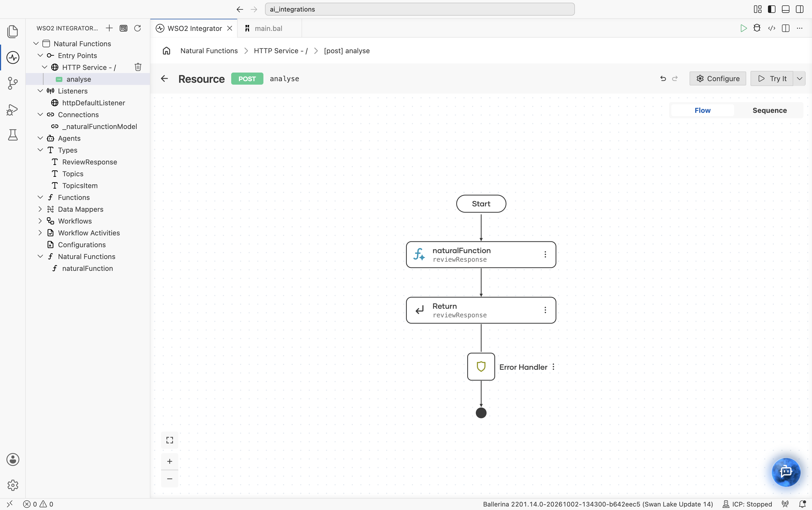Click the Natural Functions breadcrumb

[209, 51]
